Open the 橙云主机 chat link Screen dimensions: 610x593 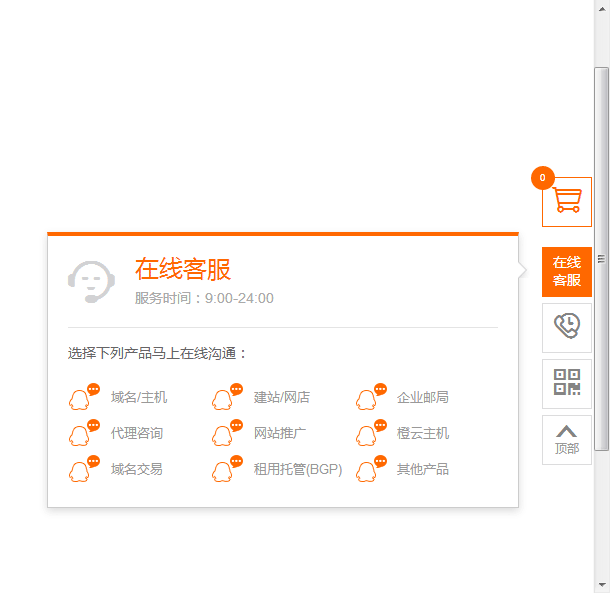pyautogui.click(x=423, y=433)
